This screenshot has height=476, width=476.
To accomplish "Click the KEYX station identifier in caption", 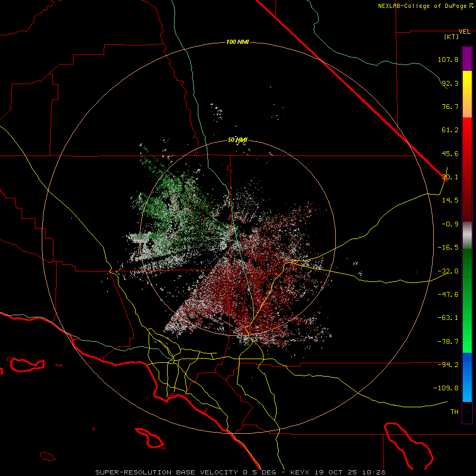I will (x=300, y=472).
